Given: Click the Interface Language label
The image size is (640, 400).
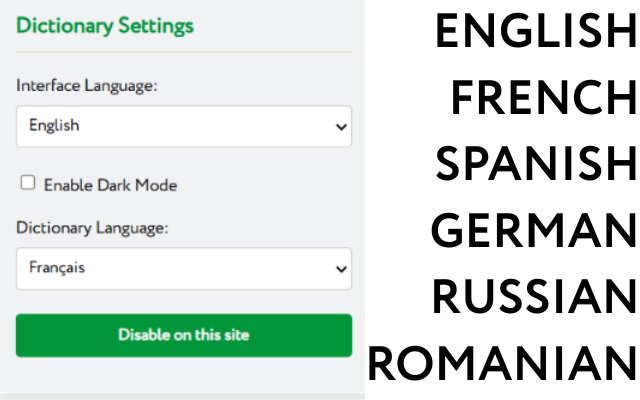Looking at the screenshot, I should 87,86.
